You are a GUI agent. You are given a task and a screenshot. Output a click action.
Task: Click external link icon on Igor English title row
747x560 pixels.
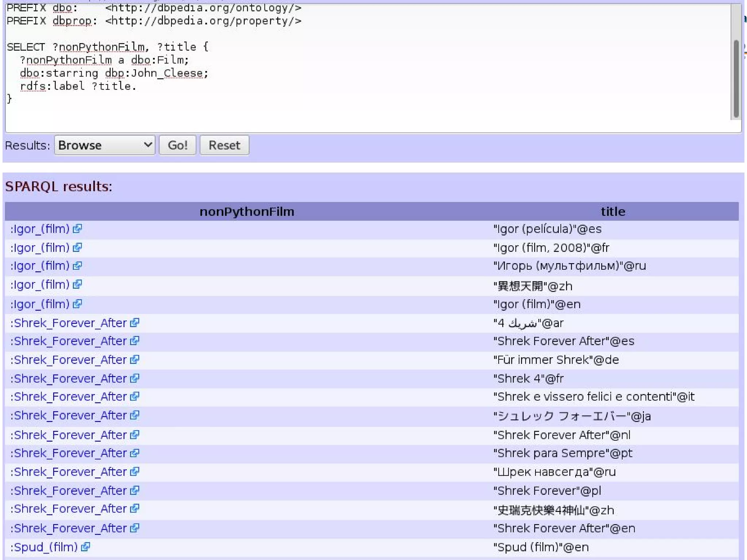click(x=77, y=304)
